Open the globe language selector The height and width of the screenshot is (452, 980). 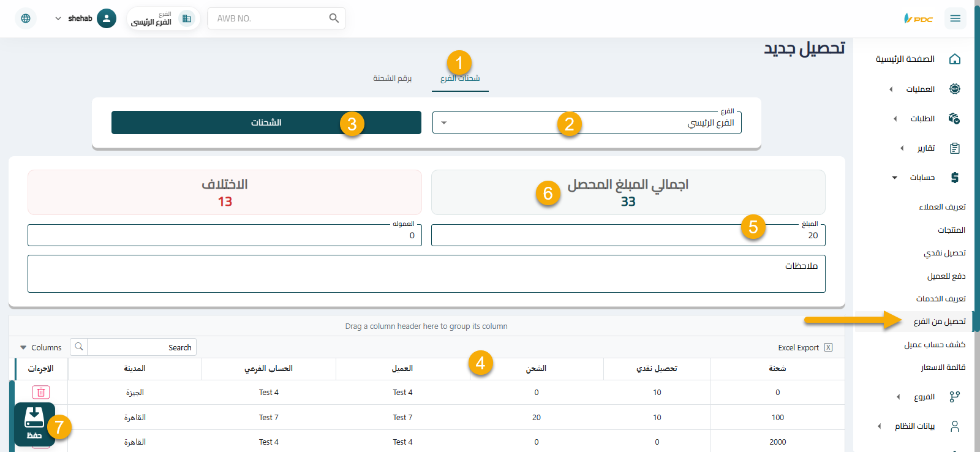coord(26,18)
